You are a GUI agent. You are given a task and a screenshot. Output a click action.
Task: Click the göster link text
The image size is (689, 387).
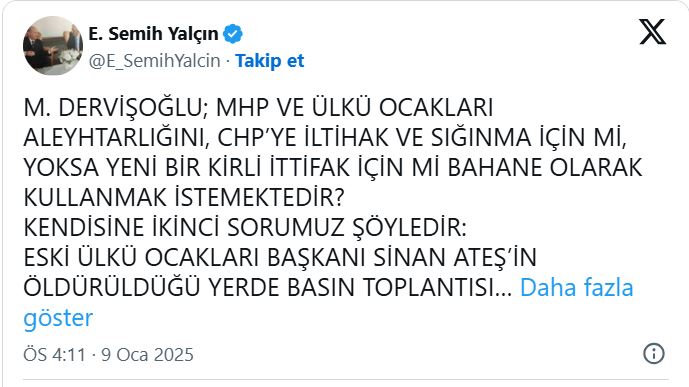(x=58, y=318)
